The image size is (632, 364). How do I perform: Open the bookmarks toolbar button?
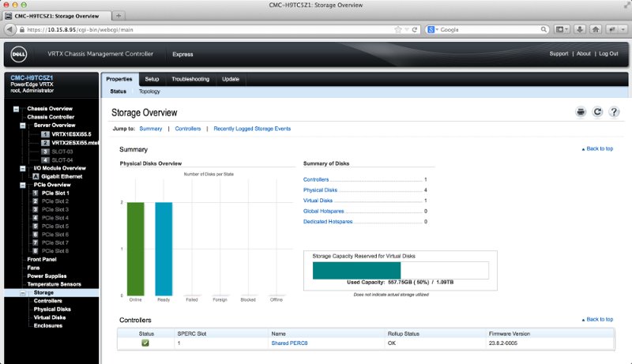[562, 29]
